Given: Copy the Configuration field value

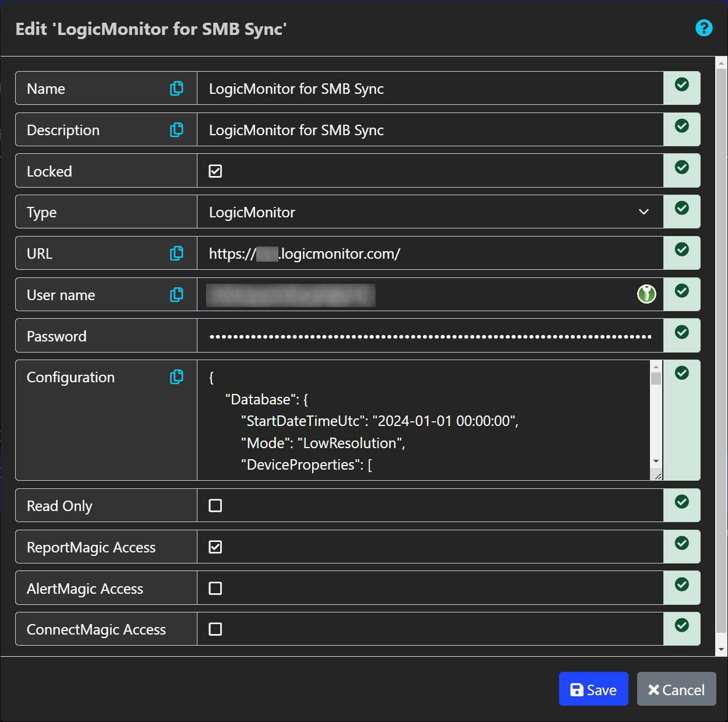Looking at the screenshot, I should point(176,377).
